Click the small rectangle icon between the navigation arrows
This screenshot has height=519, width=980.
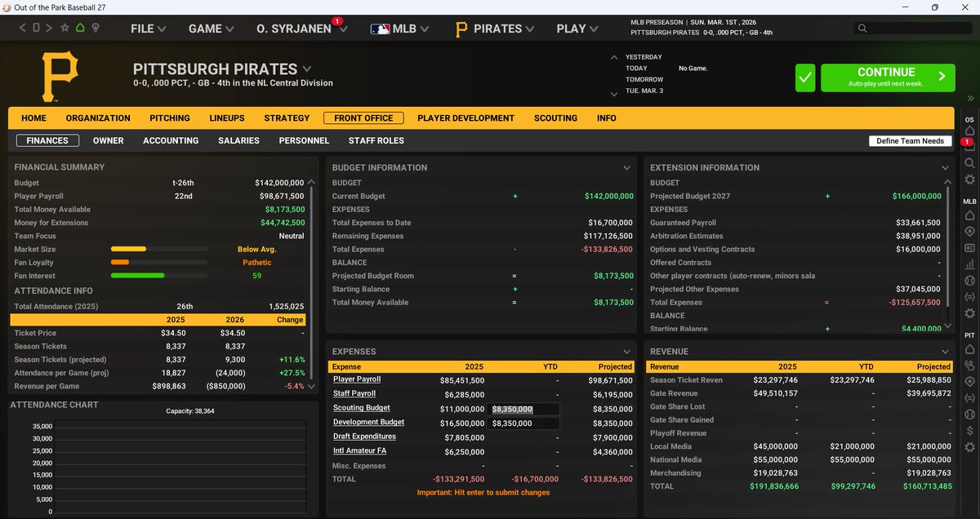pyautogui.click(x=37, y=28)
